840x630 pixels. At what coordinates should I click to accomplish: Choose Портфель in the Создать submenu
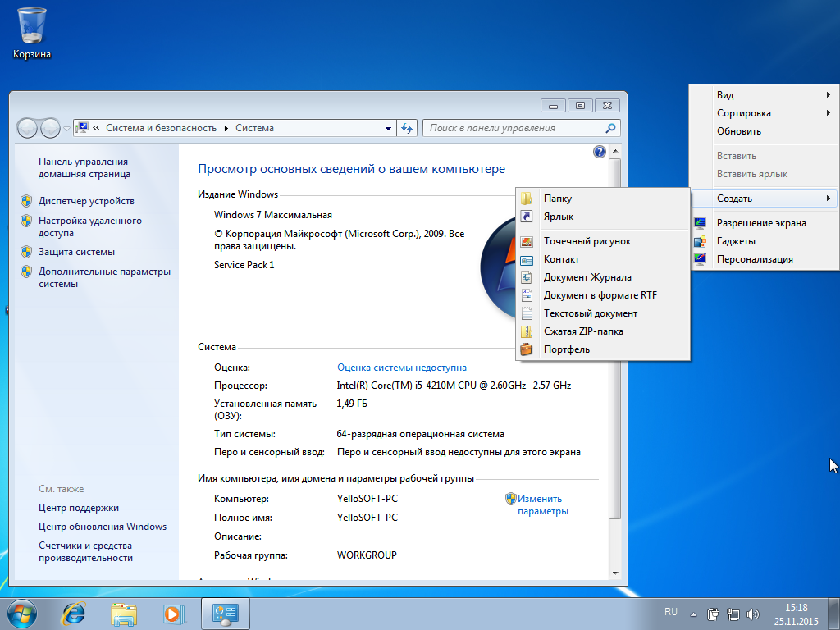click(x=603, y=349)
